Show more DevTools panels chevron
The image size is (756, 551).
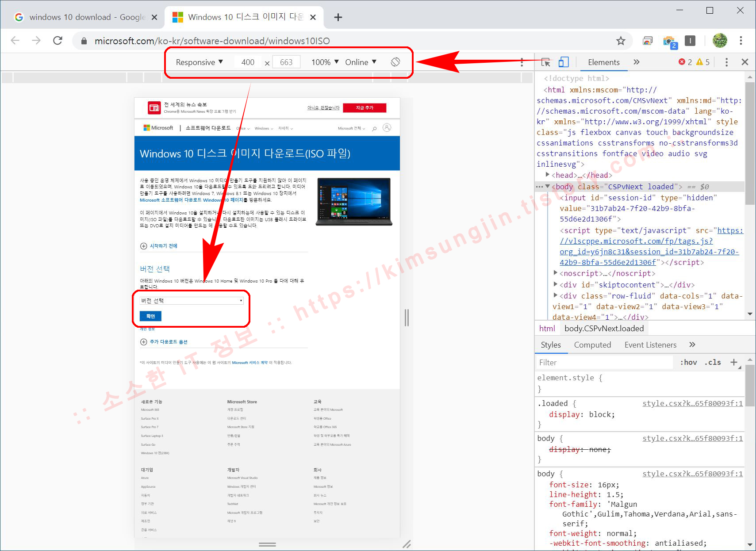pyautogui.click(x=637, y=62)
